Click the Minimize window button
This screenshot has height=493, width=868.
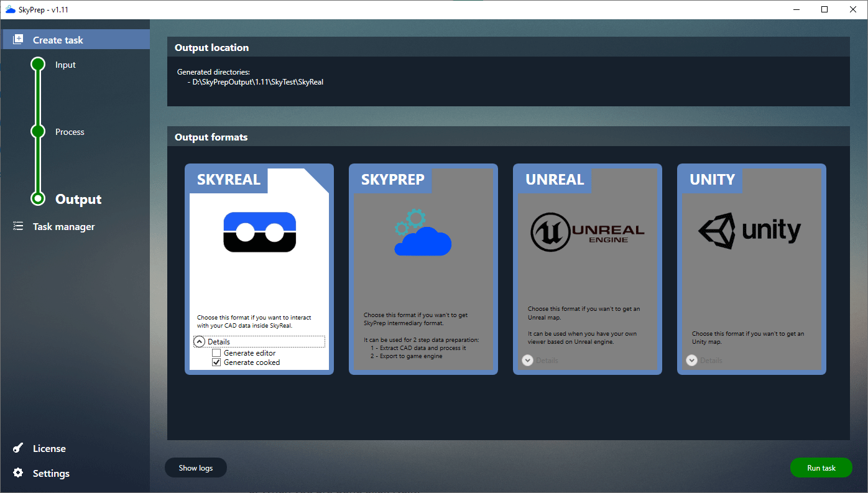pos(796,9)
